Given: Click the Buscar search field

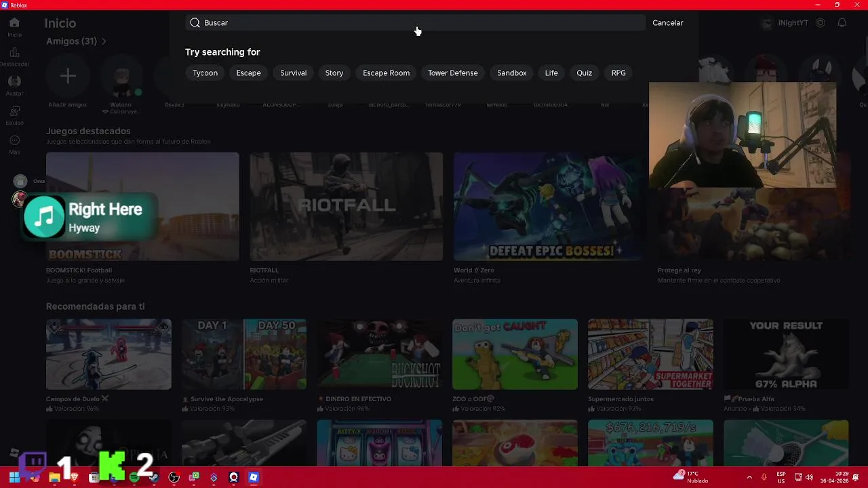Looking at the screenshot, I should click(415, 22).
